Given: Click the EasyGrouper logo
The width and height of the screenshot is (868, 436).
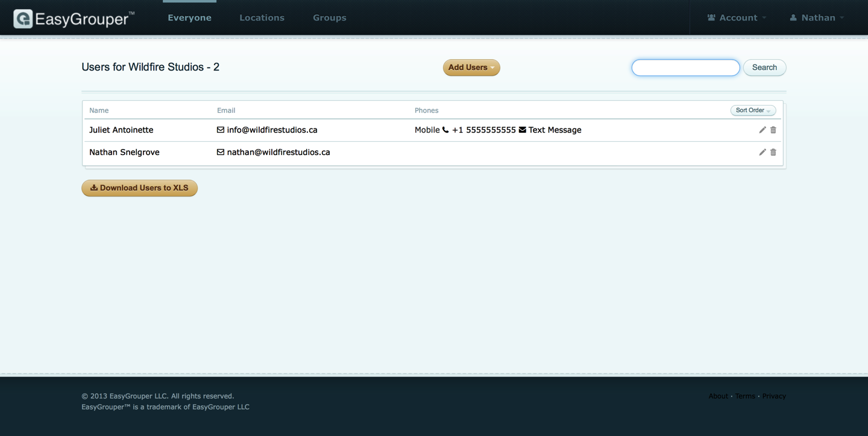Looking at the screenshot, I should pyautogui.click(x=74, y=18).
